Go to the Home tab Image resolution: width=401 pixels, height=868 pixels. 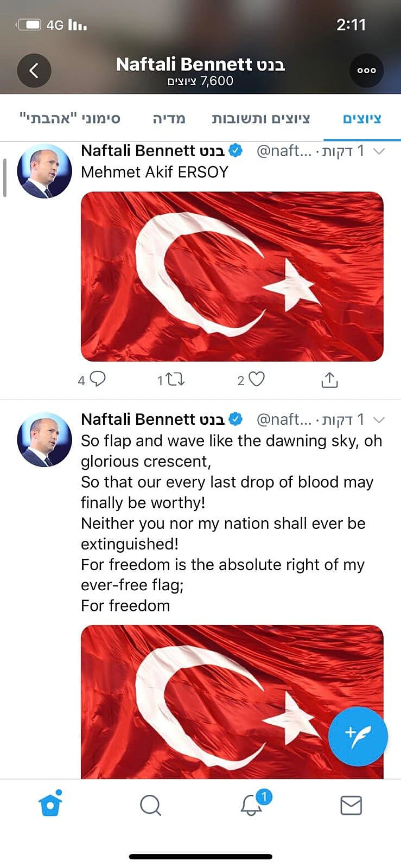click(50, 805)
